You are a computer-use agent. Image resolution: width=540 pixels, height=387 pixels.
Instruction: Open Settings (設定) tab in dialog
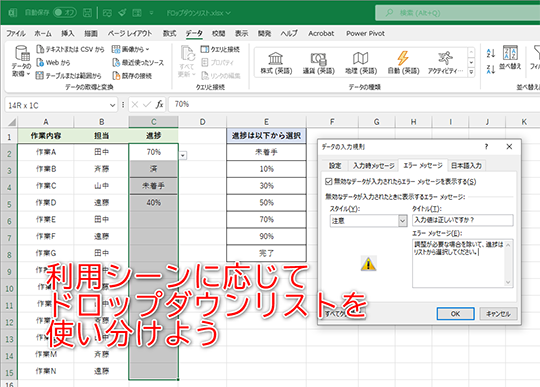[x=335, y=166]
